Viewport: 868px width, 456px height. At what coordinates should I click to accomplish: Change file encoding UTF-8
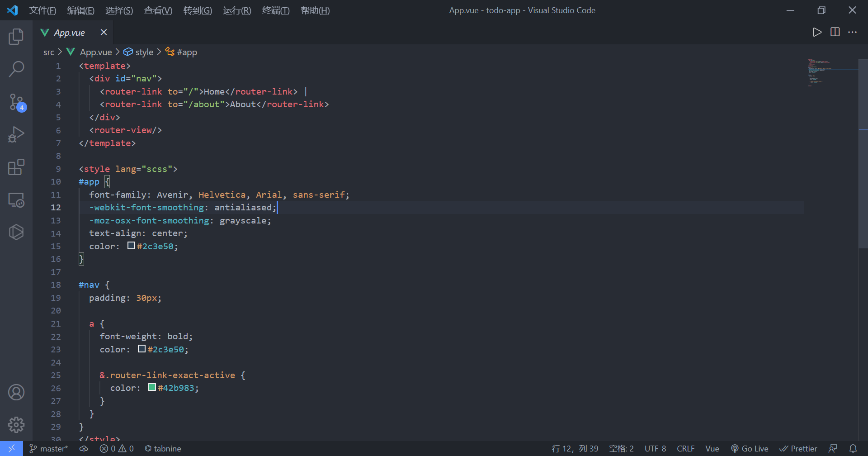point(655,448)
